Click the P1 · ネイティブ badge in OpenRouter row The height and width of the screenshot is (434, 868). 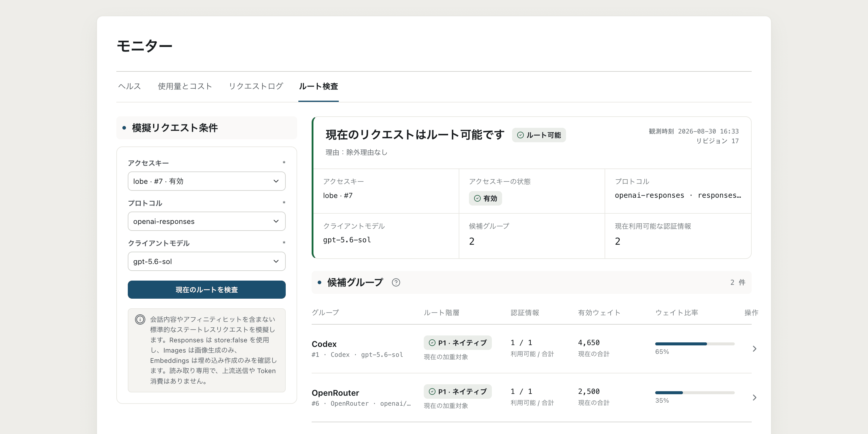[458, 392]
